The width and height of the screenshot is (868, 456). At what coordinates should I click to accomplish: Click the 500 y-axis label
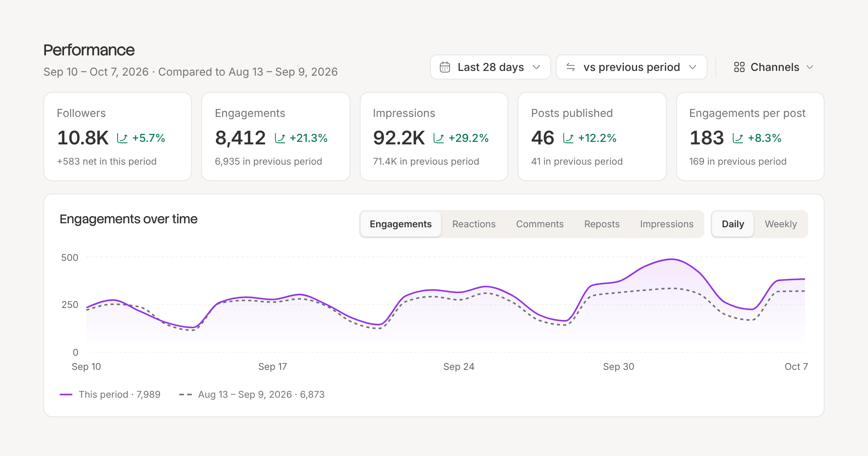pyautogui.click(x=69, y=258)
